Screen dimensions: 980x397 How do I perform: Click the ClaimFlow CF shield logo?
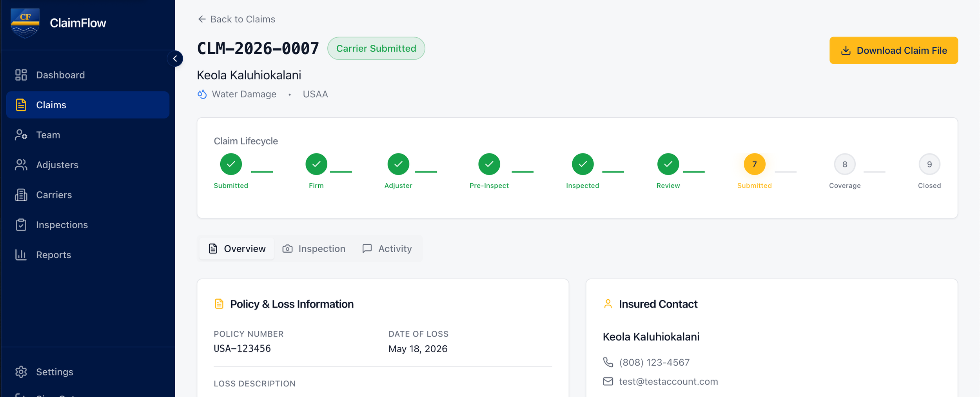(25, 23)
